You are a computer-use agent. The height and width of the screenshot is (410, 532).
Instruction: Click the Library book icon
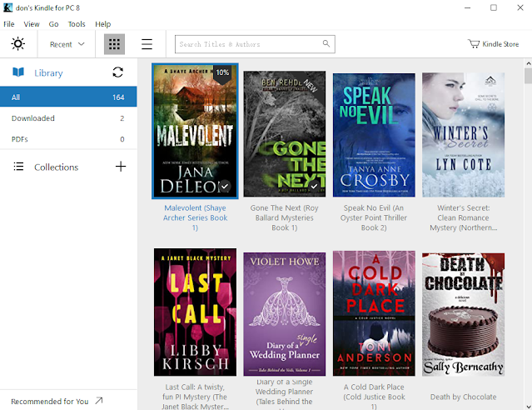click(18, 72)
